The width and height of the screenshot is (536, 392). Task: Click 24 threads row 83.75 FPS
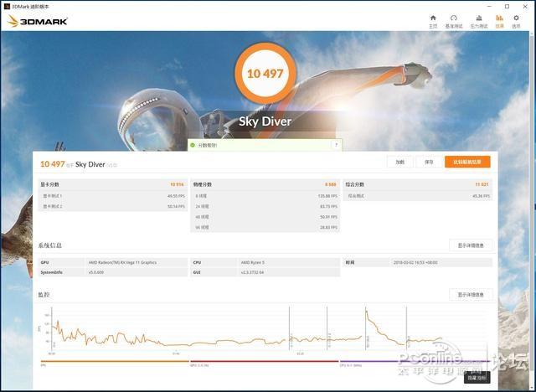(265, 206)
